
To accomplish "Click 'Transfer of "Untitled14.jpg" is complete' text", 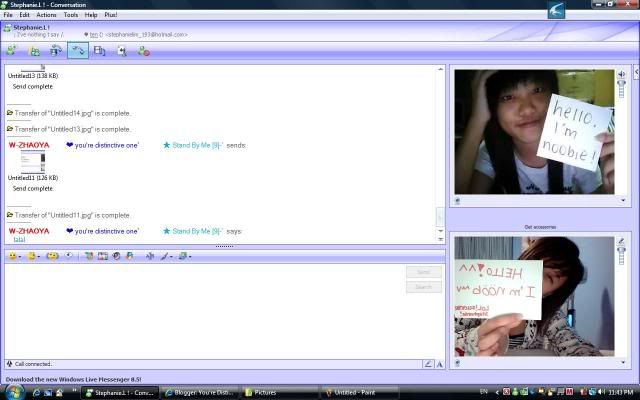I will click(73, 113).
